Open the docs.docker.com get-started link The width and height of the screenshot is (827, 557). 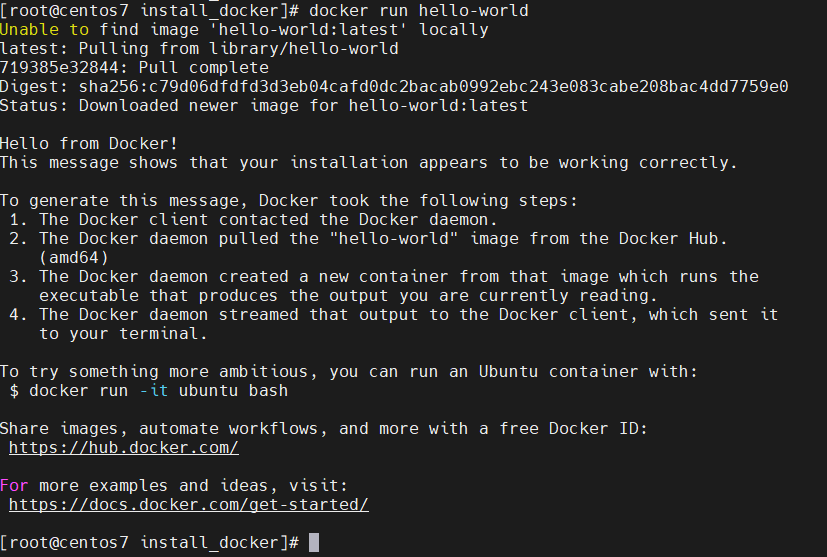pyautogui.click(x=189, y=504)
